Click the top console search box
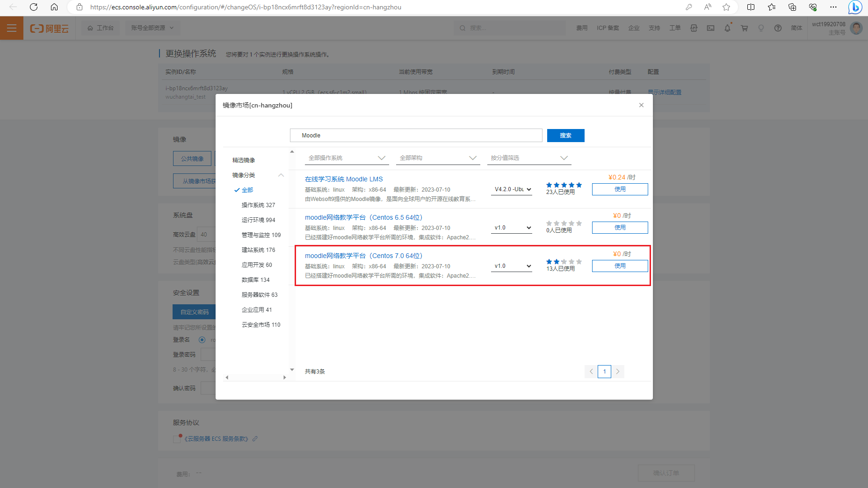This screenshot has height=488, width=868. pos(510,28)
